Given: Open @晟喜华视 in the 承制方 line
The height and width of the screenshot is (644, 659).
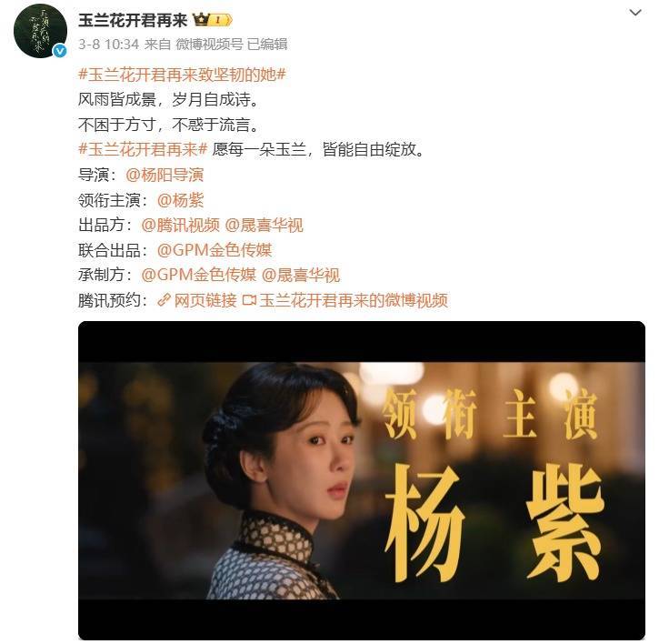Looking at the screenshot, I should [301, 275].
